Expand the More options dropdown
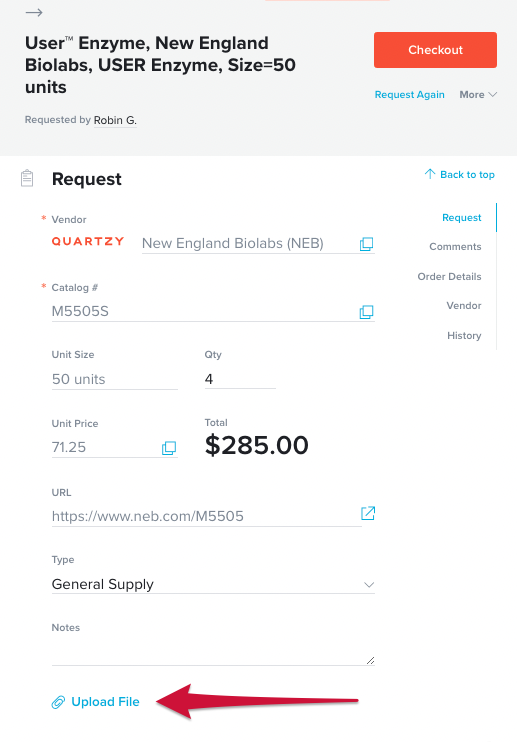This screenshot has height=742, width=517. pyautogui.click(x=478, y=95)
